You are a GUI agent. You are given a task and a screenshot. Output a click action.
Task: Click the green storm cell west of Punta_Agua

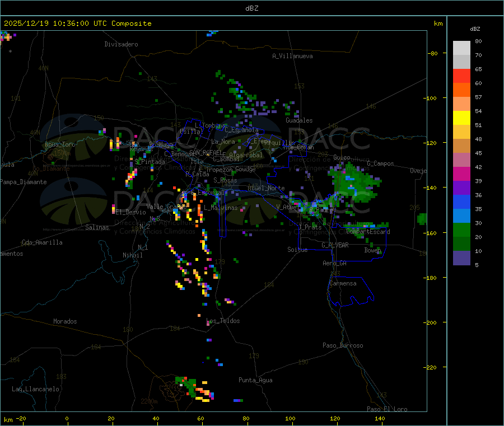tap(187, 386)
